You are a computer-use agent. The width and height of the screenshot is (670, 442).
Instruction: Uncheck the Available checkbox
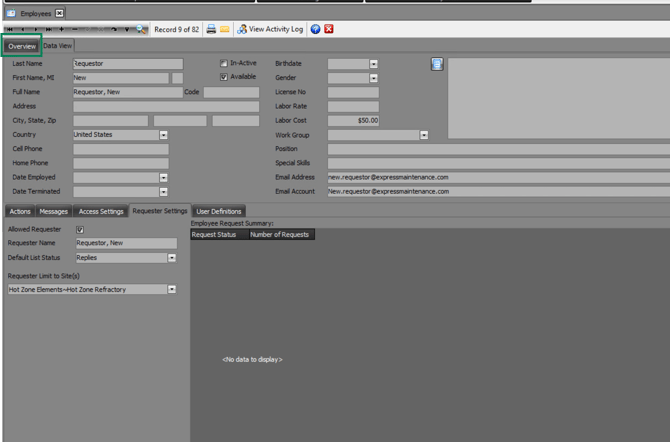(x=224, y=77)
